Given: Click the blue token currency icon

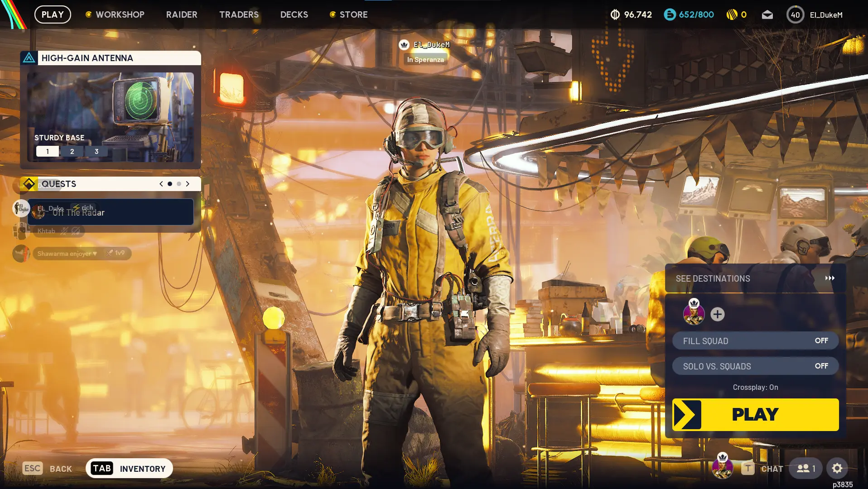Looking at the screenshot, I should tap(669, 15).
